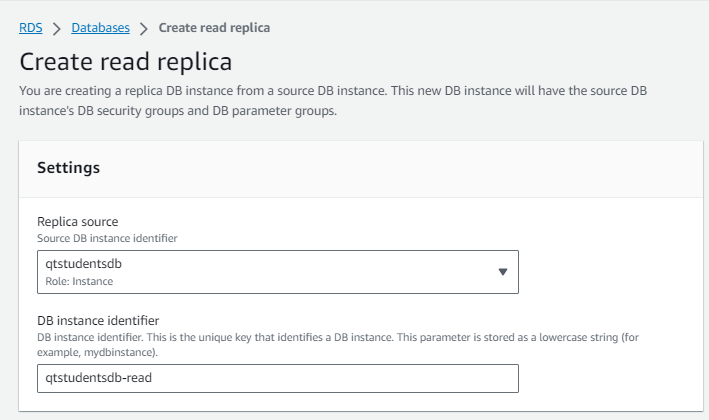Click the Replica source label
The width and height of the screenshot is (709, 420).
pyautogui.click(x=77, y=222)
